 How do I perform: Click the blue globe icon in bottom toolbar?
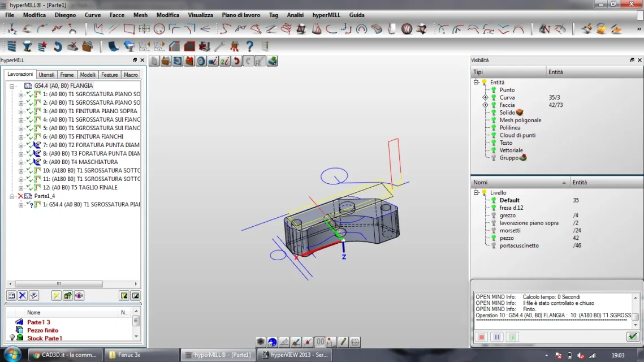[272, 342]
